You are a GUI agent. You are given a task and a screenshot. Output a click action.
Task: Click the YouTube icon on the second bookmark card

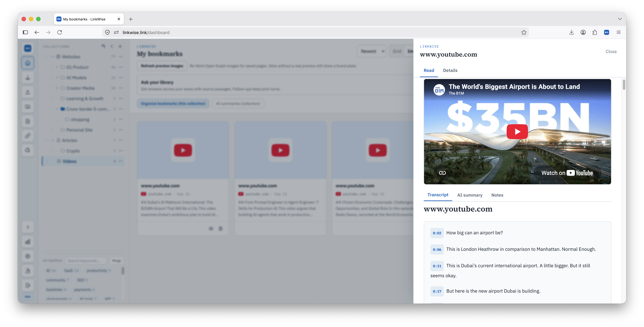tap(280, 150)
